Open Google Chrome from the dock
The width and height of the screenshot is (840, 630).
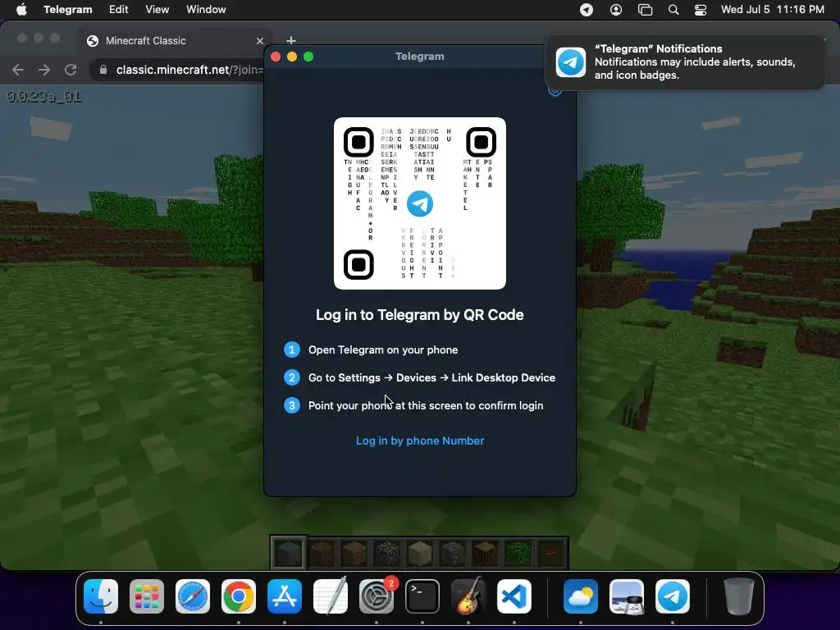click(239, 596)
